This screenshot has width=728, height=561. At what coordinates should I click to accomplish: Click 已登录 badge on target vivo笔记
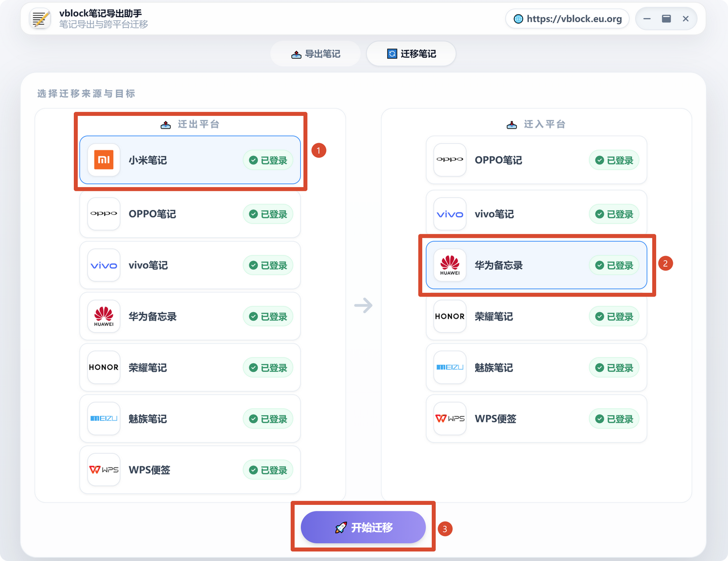click(x=614, y=214)
